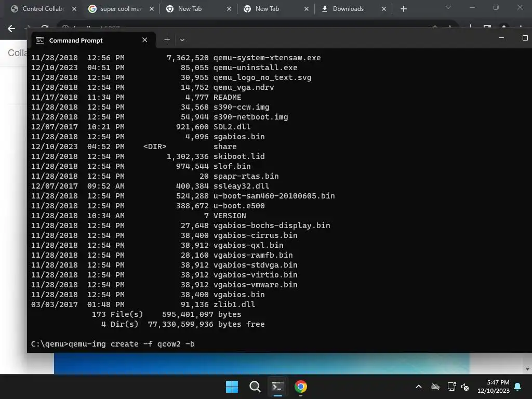Select the Chrome taskbar icon
Viewport: 532px width, 399px height.
301,387
